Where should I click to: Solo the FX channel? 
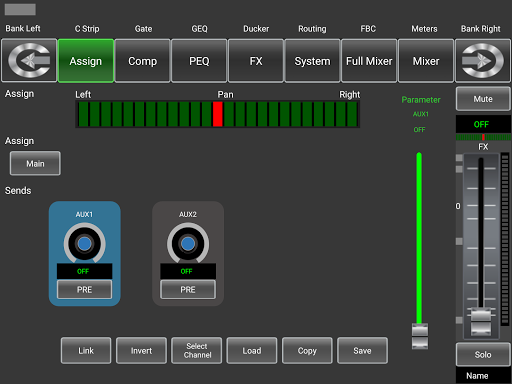483,354
